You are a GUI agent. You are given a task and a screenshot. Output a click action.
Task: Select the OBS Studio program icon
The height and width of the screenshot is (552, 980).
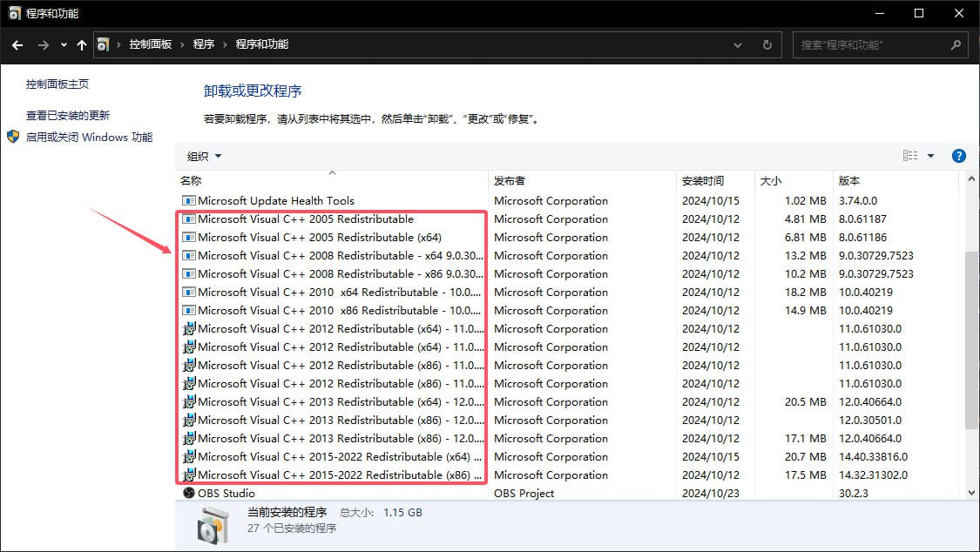click(x=188, y=493)
